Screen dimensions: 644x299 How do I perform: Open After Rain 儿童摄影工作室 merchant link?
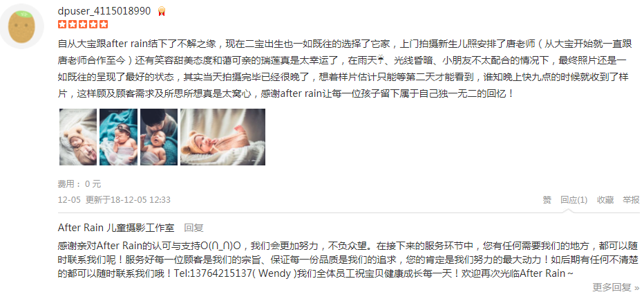pyautogui.click(x=116, y=228)
